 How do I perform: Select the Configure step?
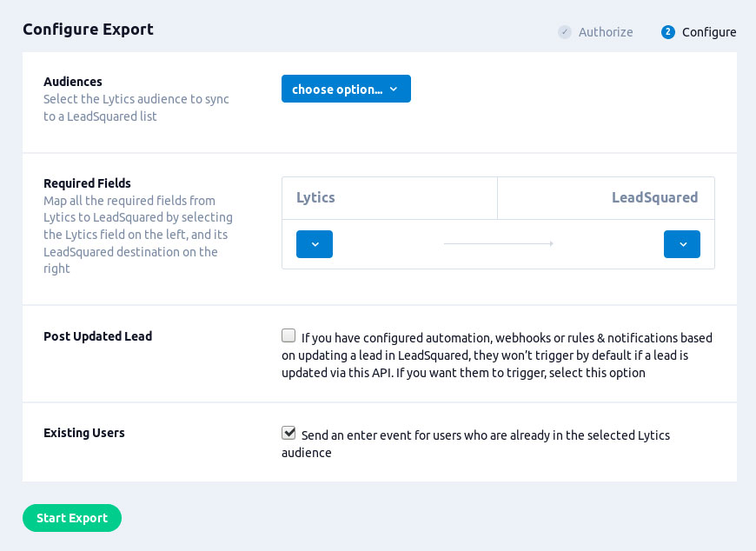(699, 32)
